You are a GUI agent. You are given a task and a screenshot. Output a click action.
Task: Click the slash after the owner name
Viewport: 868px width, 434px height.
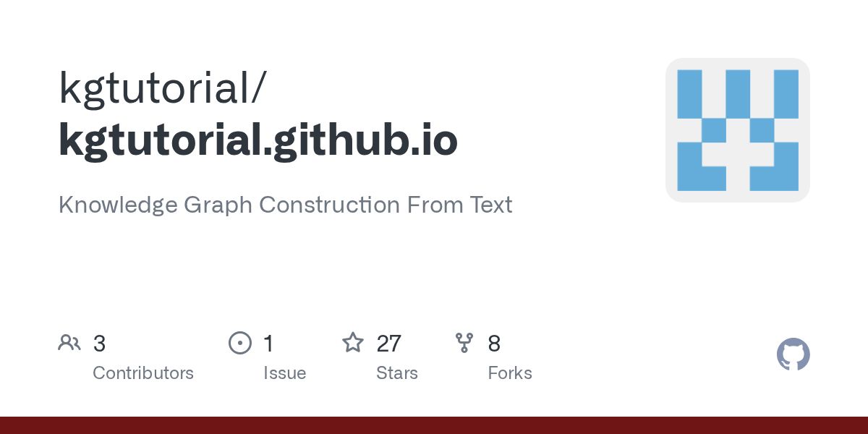(259, 90)
